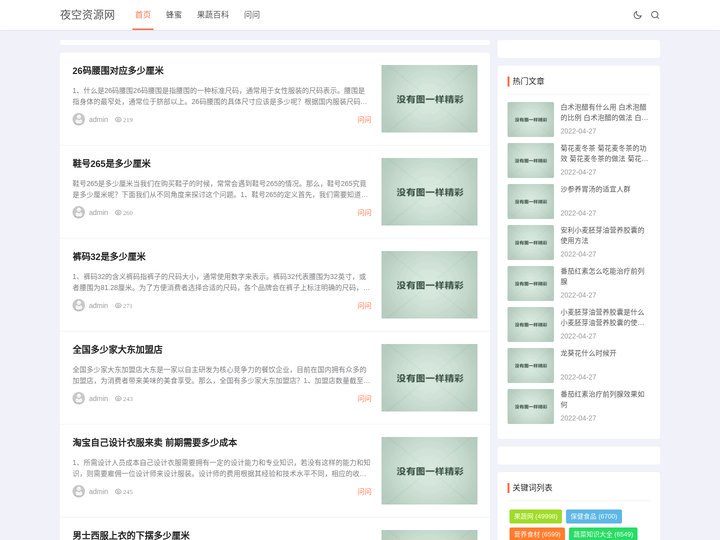The width and height of the screenshot is (720, 540).
Task: Open the 果蔬百科 navigation tab
Action: [x=213, y=15]
